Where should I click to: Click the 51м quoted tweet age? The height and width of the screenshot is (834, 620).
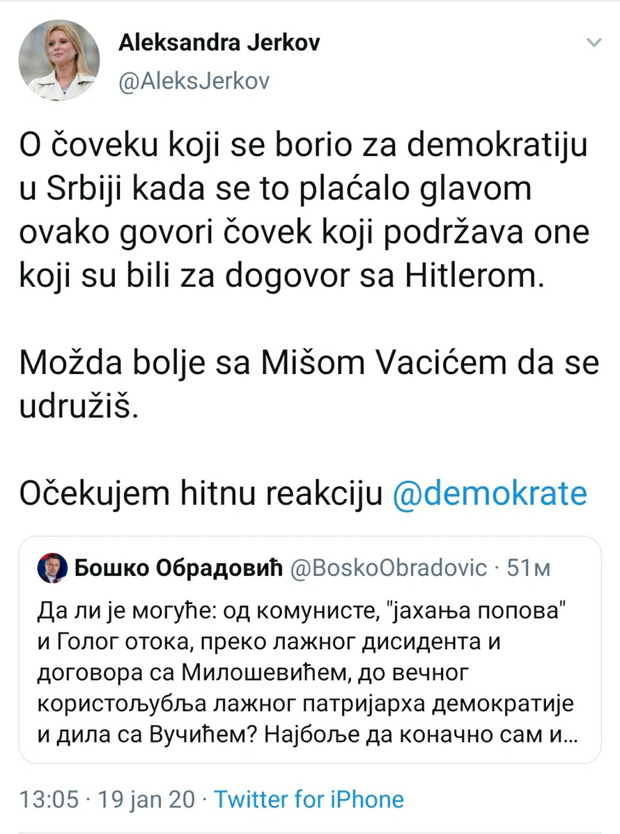530,569
